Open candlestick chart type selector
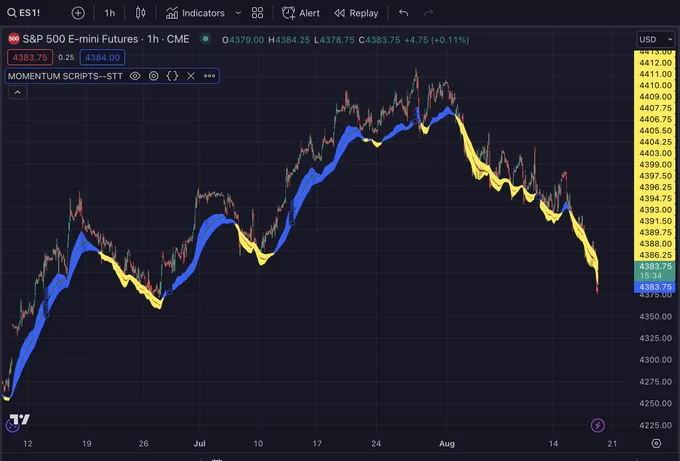 coord(141,13)
